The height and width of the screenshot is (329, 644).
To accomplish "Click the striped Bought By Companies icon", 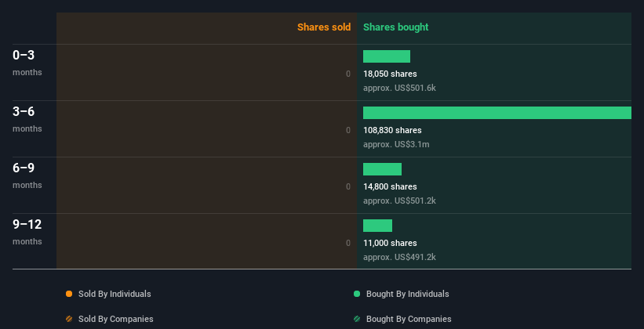I will coord(357,319).
